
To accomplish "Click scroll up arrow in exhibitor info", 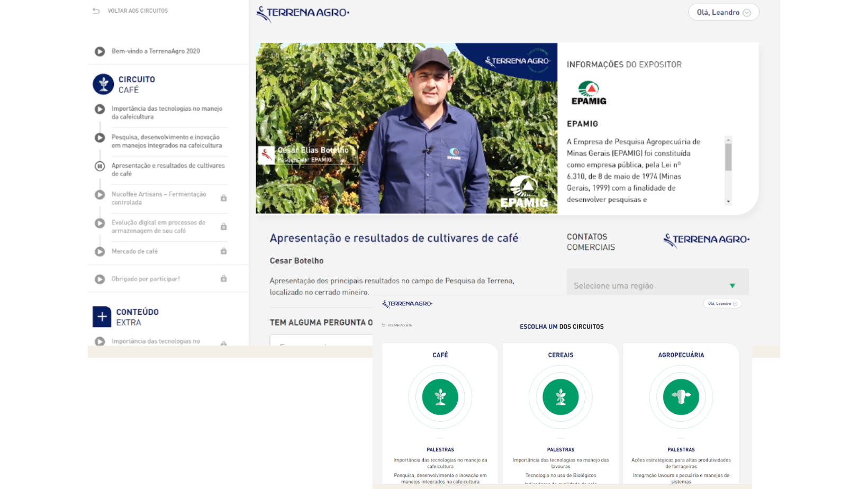I will tap(728, 140).
